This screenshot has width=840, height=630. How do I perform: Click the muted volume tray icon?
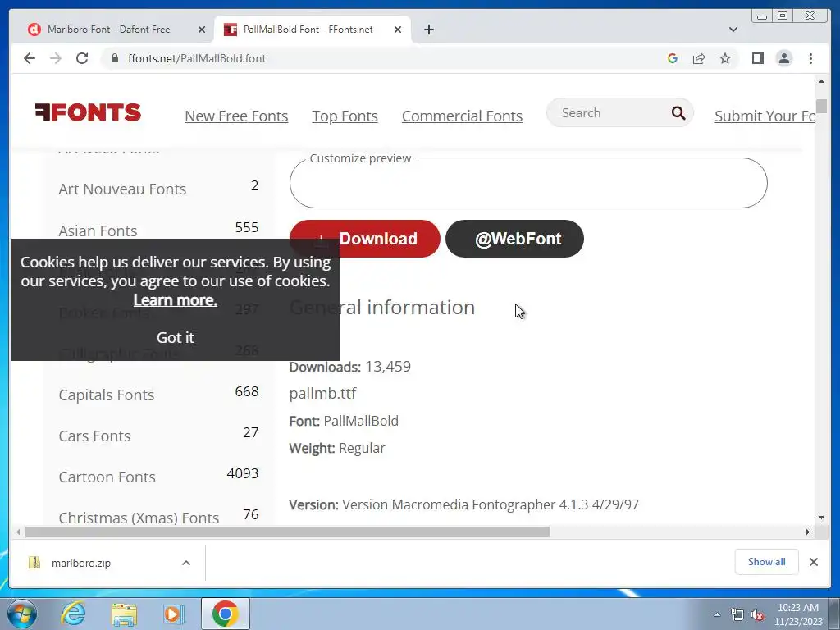click(757, 615)
